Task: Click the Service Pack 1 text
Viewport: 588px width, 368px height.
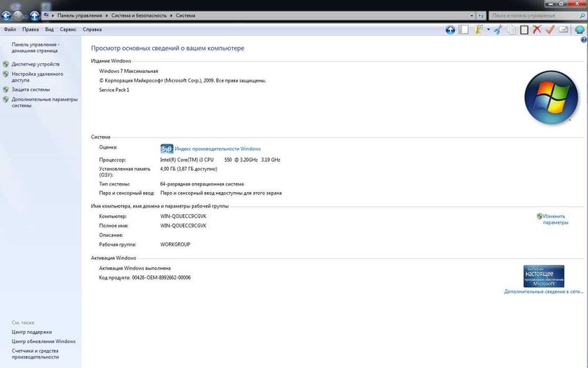Action: pyautogui.click(x=114, y=90)
